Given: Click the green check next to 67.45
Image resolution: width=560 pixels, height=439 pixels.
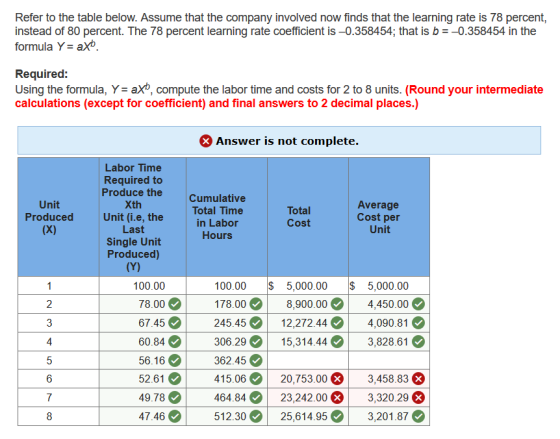Looking at the screenshot, I should (x=175, y=323).
